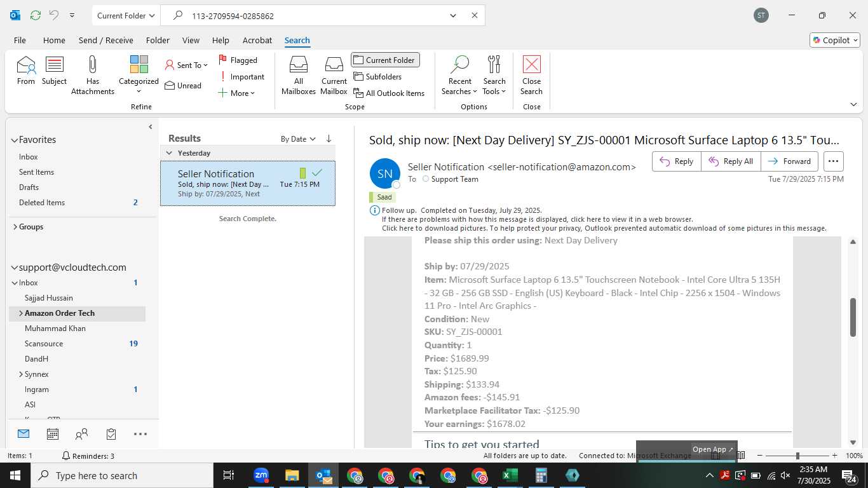Open Search Tools dropdown
868x488 pixels.
494,75
